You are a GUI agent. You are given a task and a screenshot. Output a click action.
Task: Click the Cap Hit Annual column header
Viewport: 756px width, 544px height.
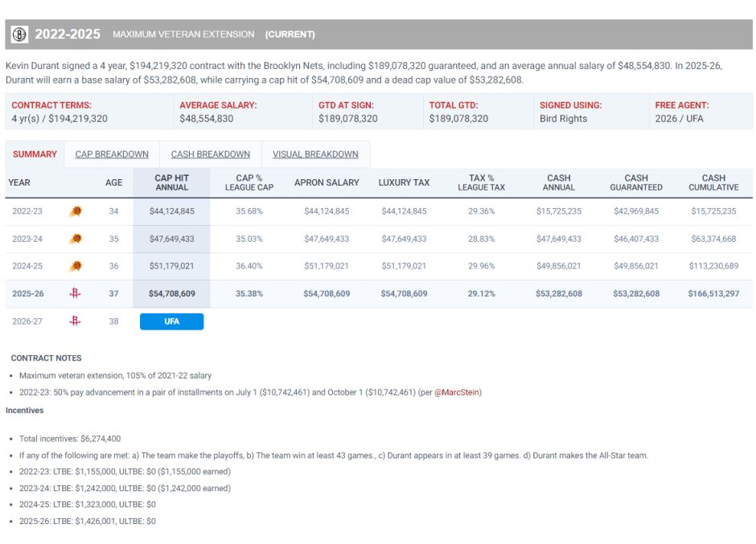171,182
